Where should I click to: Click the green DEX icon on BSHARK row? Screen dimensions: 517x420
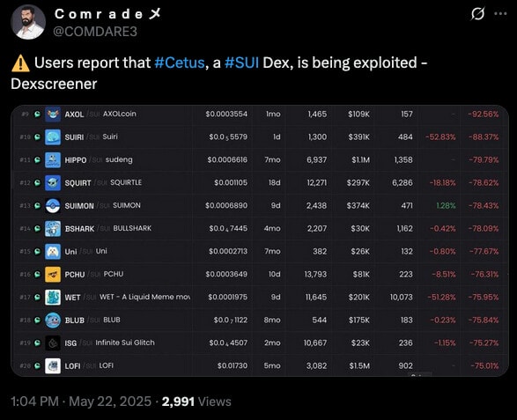(x=38, y=228)
